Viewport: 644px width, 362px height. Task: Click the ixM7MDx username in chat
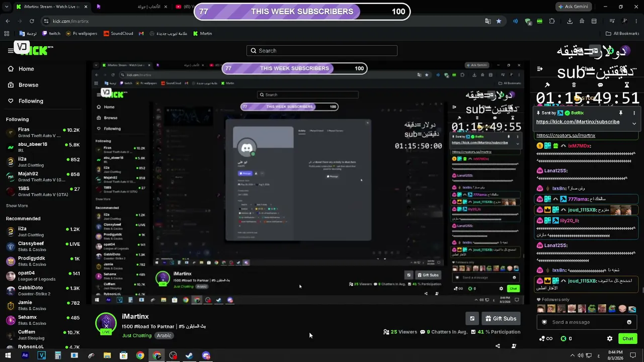[579, 146]
